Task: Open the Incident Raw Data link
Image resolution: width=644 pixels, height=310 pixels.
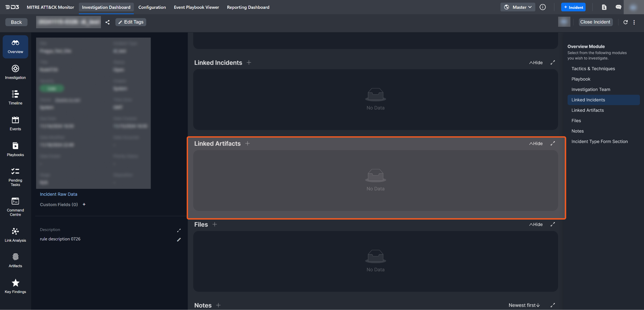Action: point(58,194)
